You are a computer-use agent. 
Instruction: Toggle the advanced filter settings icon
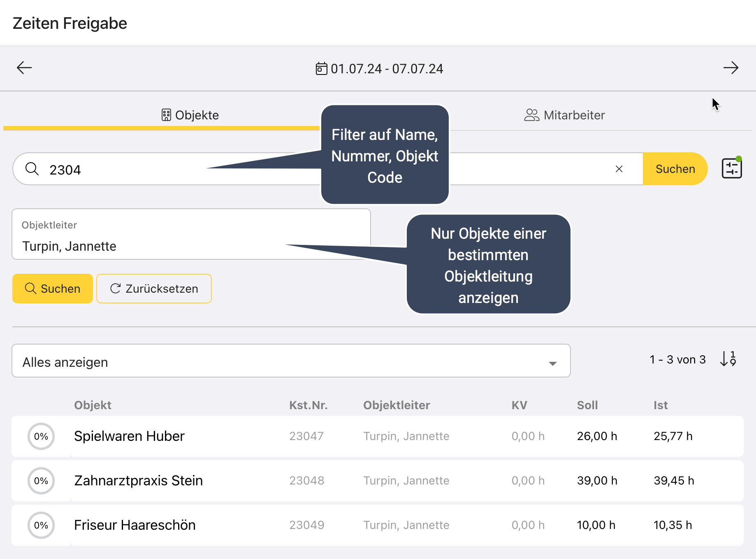(x=732, y=169)
